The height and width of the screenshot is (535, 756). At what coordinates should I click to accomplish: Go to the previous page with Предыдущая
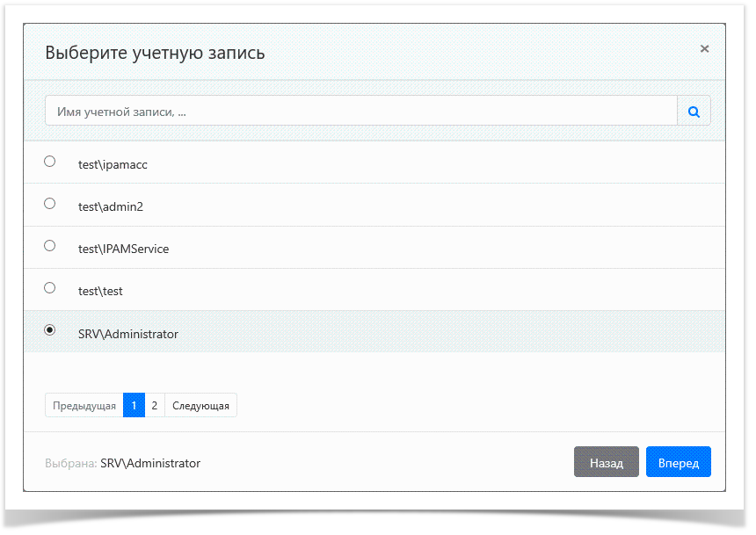click(x=84, y=406)
